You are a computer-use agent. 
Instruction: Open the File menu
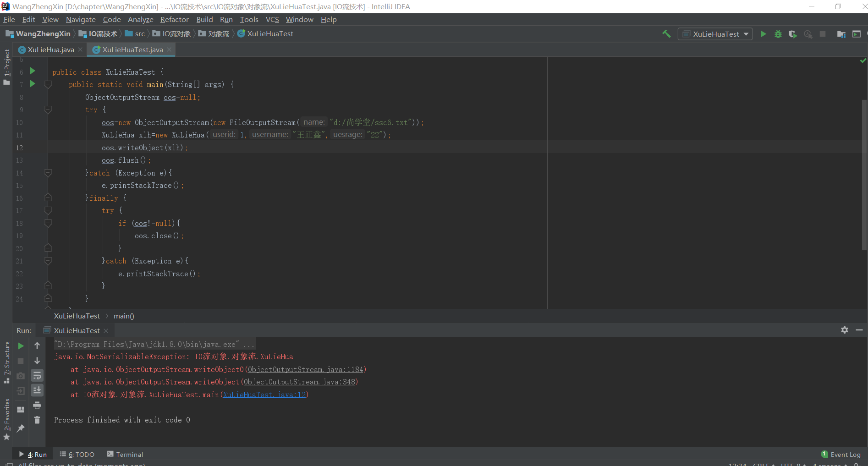click(9, 19)
